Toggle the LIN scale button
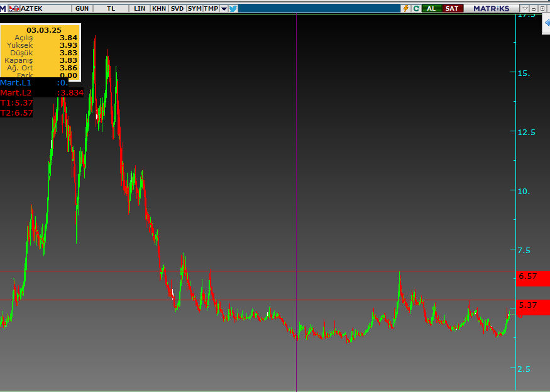The image size is (550, 392). tap(140, 8)
